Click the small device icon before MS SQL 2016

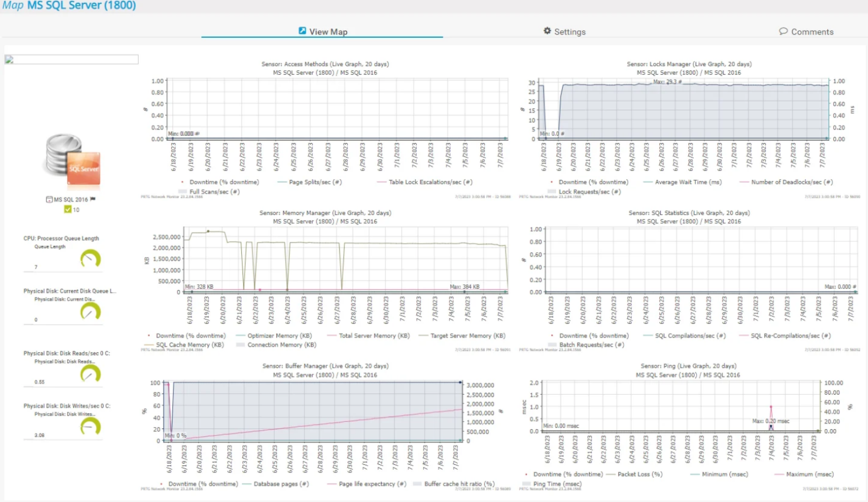[x=49, y=199]
